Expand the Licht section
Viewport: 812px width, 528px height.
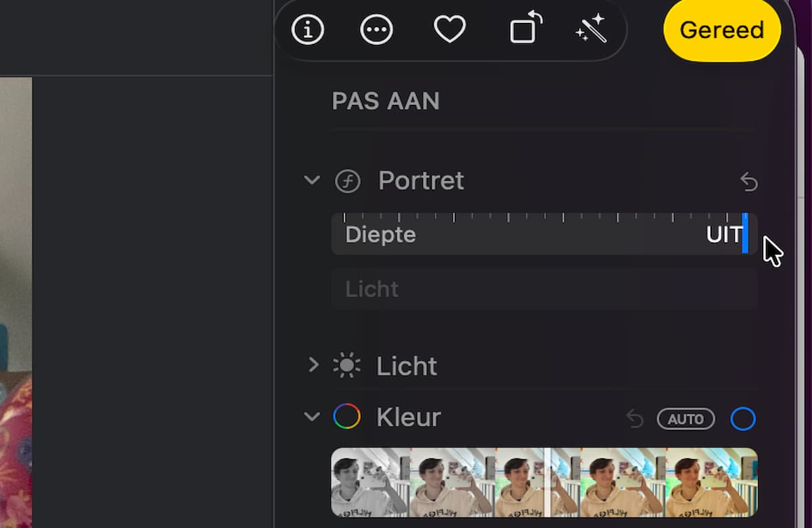coord(313,366)
